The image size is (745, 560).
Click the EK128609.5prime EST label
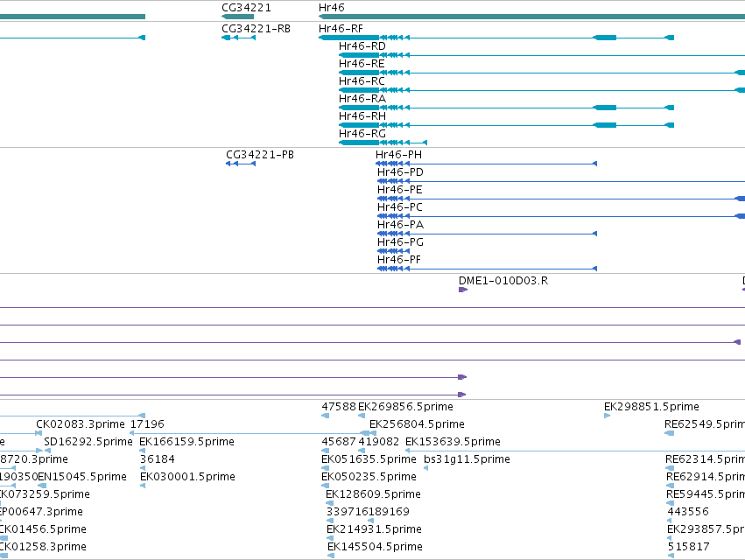374,494
